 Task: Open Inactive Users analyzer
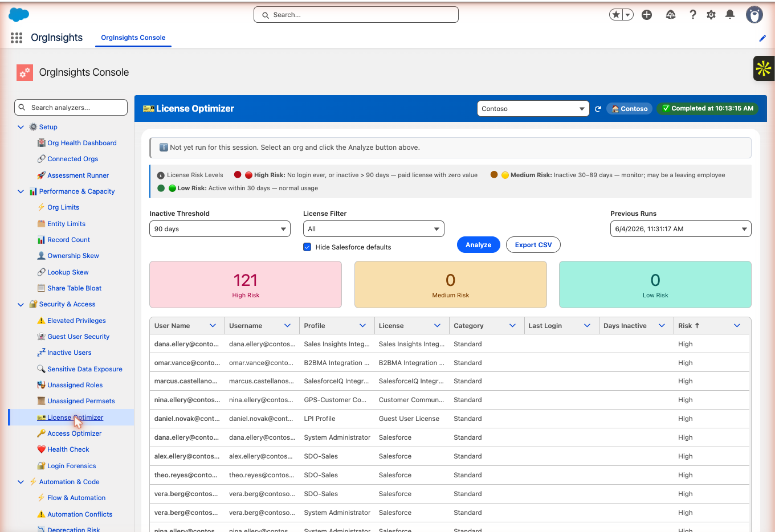point(69,353)
